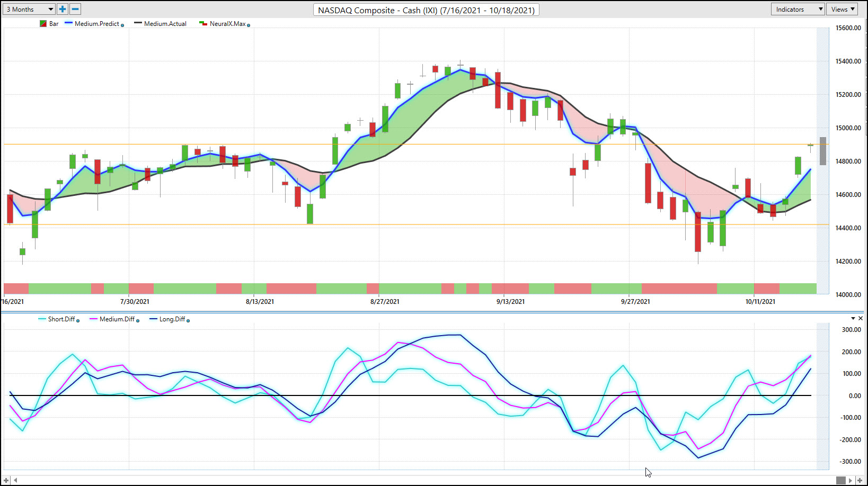Viewport: 868px width, 486px height.
Task: Click the cyan Short.Diff line swatch
Action: (x=42, y=319)
